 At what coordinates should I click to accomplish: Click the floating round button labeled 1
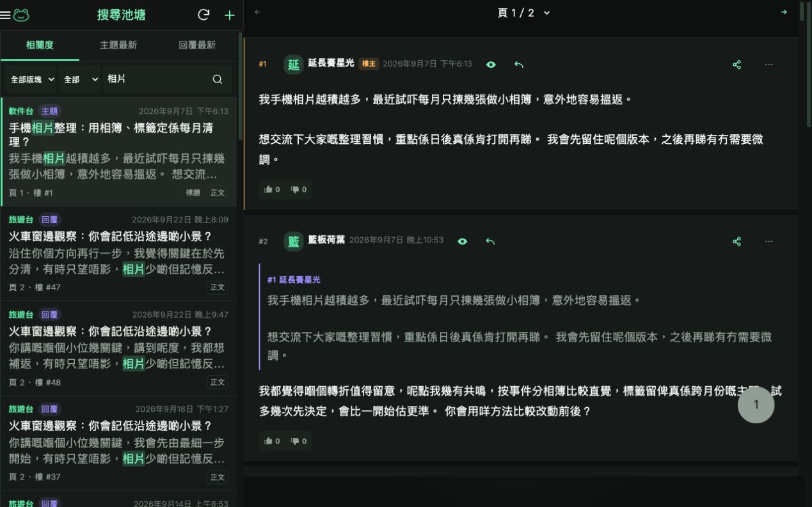coord(756,405)
